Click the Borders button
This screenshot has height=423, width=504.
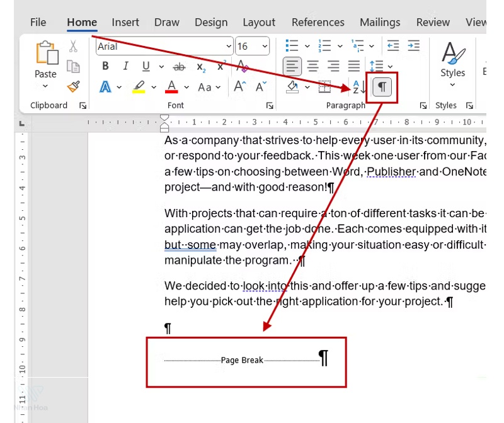point(324,87)
